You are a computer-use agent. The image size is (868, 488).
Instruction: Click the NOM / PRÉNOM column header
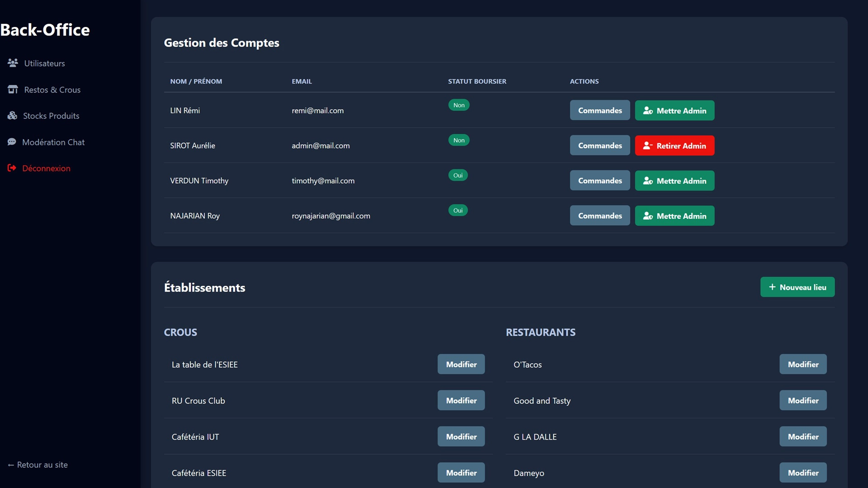point(196,81)
